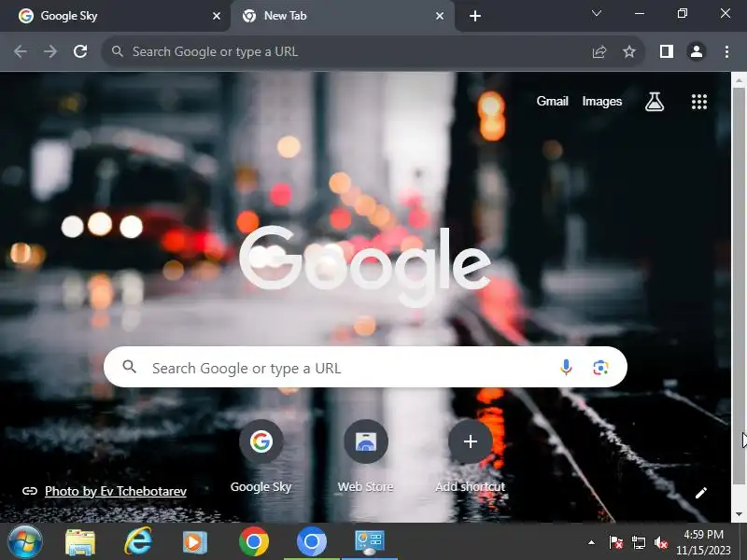Click the page scrollbar up arrow

pyautogui.click(x=739, y=81)
